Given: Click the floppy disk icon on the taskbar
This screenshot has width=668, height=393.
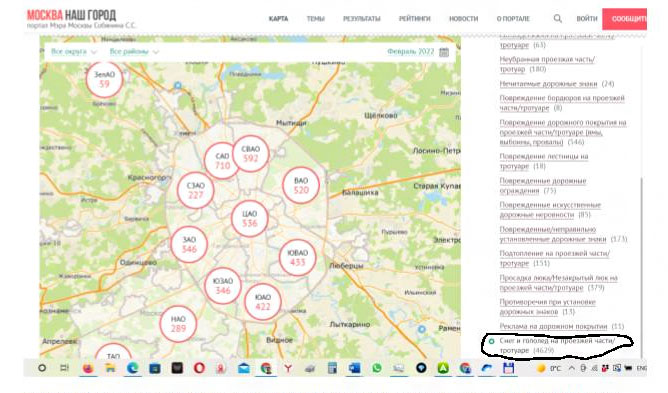Looking at the screenshot, I should click(508, 368).
